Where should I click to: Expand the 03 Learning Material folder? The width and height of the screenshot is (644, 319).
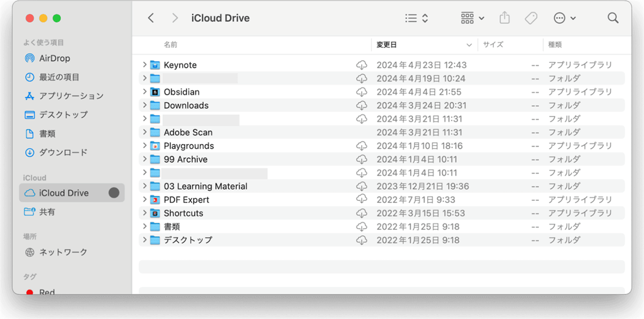tap(144, 186)
